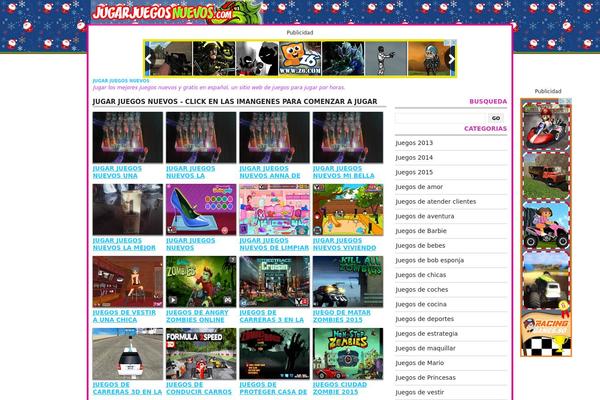This screenshot has height=400, width=600.
Task: Open the playground shooting game thumbnail
Action: pyautogui.click(x=348, y=210)
